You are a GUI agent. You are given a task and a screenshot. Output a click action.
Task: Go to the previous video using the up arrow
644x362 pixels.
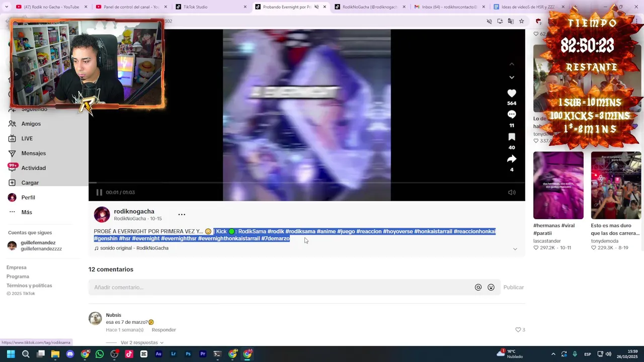point(512,64)
